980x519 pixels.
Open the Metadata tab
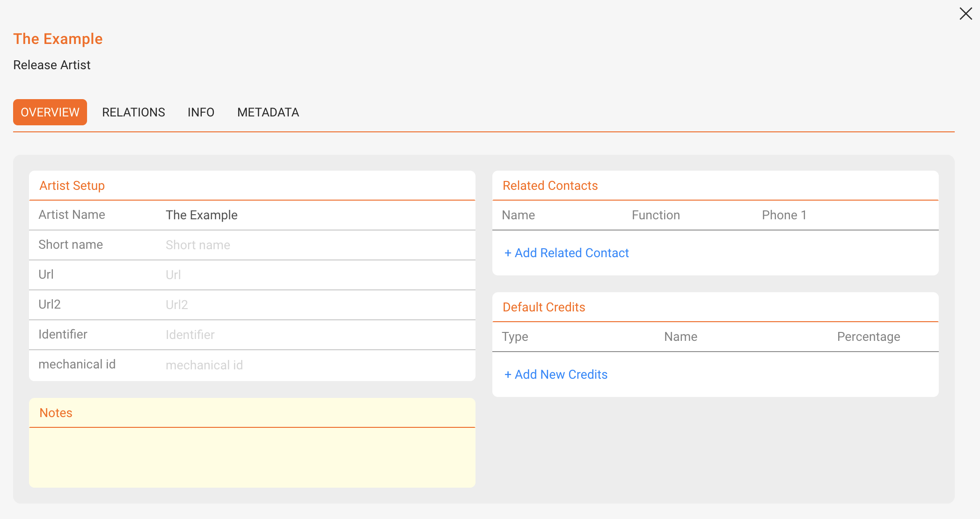[268, 112]
